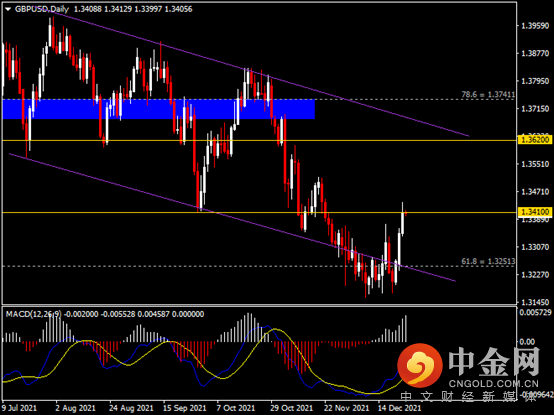This screenshot has width=554, height=415.
Task: Click the 1.39590 price axis label
Action: tap(535, 26)
